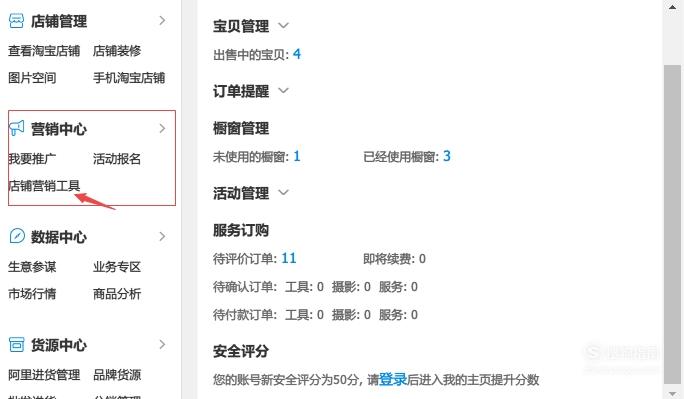Open 图片空间 link

32,78
